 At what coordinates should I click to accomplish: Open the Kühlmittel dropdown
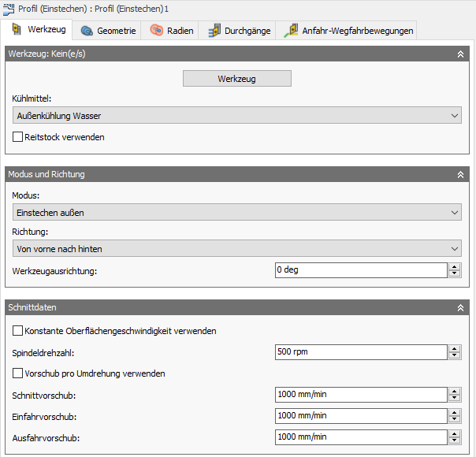click(236, 116)
